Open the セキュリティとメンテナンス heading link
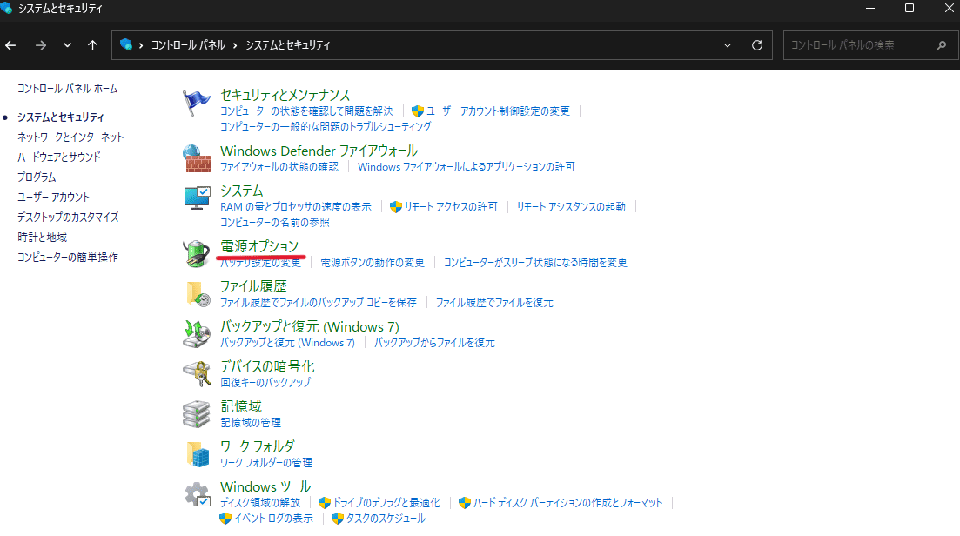 click(285, 95)
